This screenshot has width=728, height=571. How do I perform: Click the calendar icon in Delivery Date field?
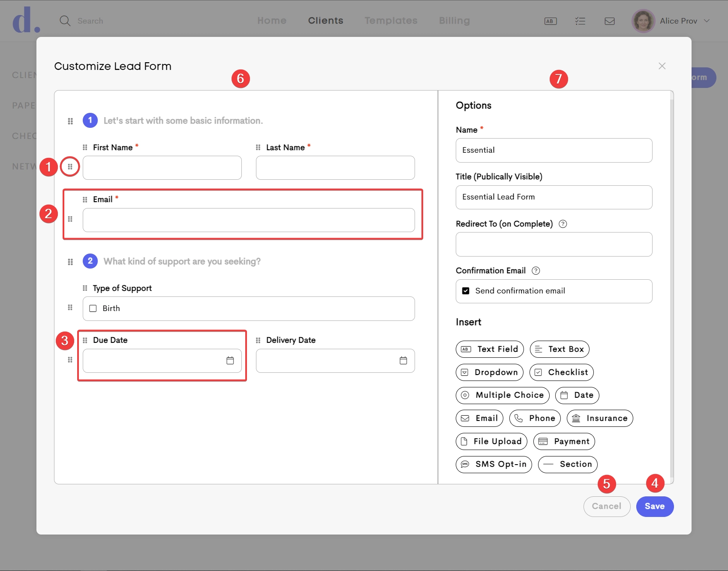(403, 360)
